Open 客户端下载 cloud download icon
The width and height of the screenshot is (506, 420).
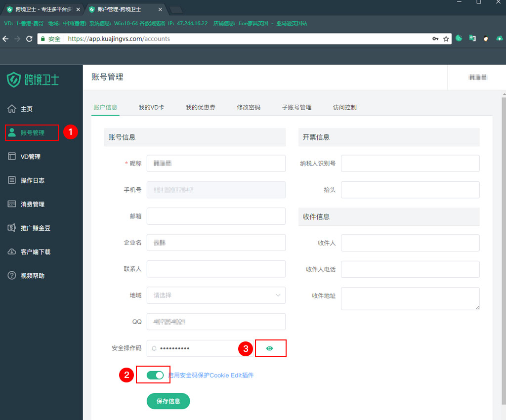(x=12, y=252)
